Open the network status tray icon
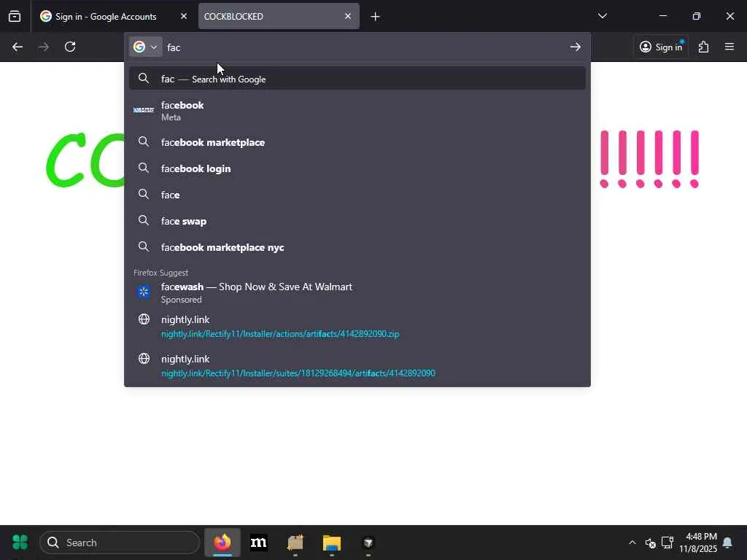747x560 pixels. (x=667, y=542)
